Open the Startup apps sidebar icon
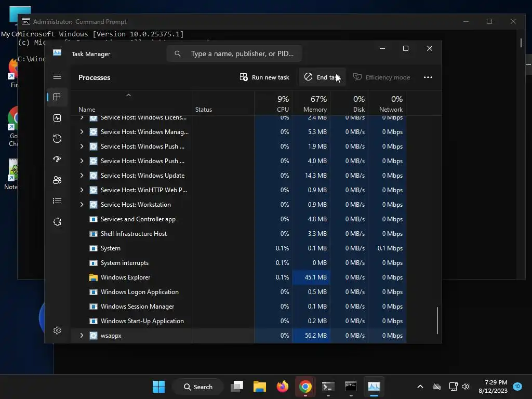The height and width of the screenshot is (399, 532). [57, 159]
